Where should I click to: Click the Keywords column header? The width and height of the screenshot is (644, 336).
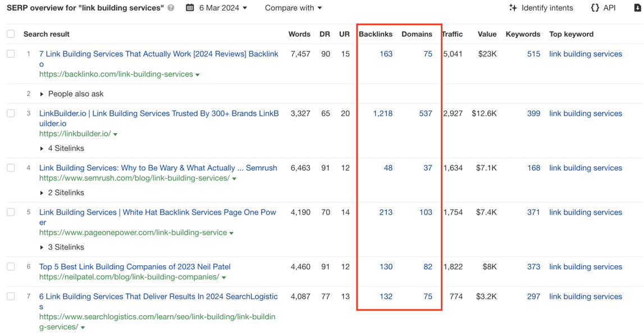click(x=523, y=34)
